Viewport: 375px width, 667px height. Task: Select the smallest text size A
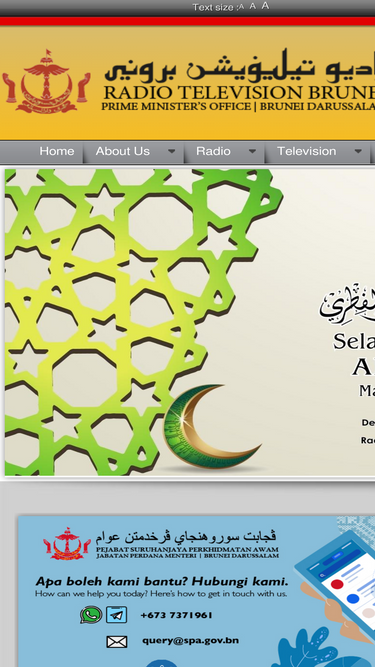[241, 7]
